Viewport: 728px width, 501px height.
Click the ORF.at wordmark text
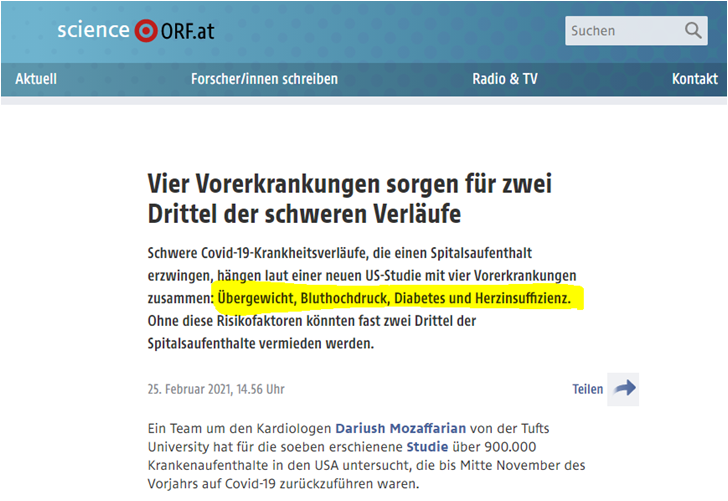coord(188,32)
